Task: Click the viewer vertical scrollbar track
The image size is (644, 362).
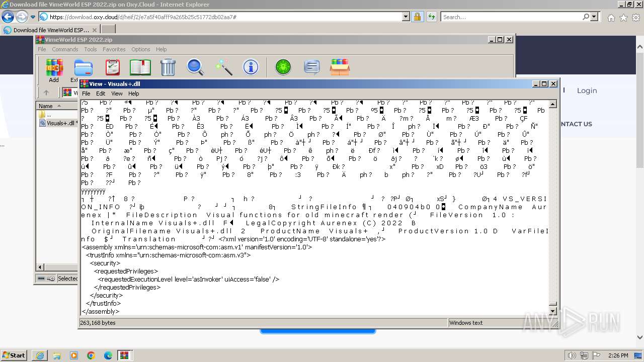Action: click(x=553, y=205)
